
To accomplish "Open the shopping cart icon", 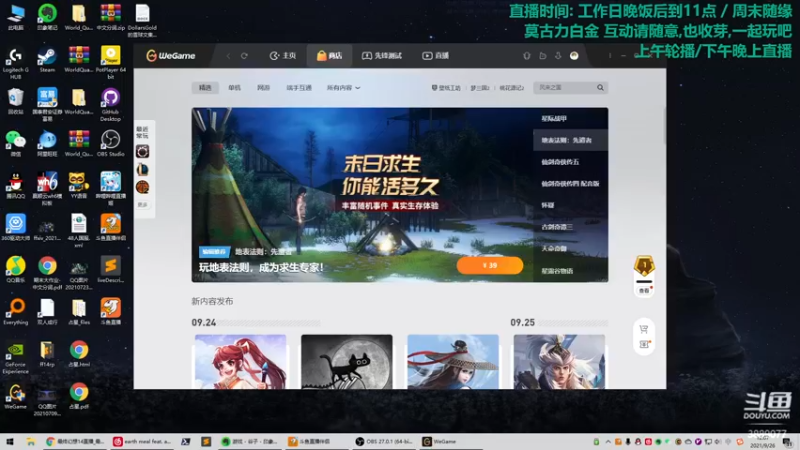I will (x=644, y=329).
